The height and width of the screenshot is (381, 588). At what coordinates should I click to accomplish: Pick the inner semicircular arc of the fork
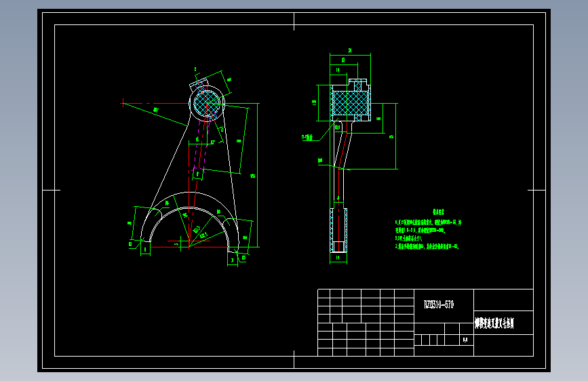(189, 226)
